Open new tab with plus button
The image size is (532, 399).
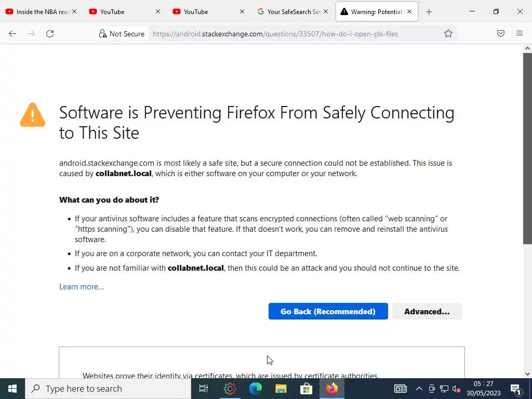pyautogui.click(x=429, y=11)
